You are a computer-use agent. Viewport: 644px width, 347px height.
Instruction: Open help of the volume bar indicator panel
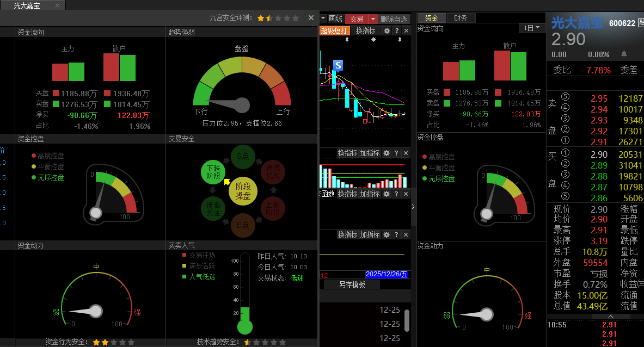[x=396, y=153]
